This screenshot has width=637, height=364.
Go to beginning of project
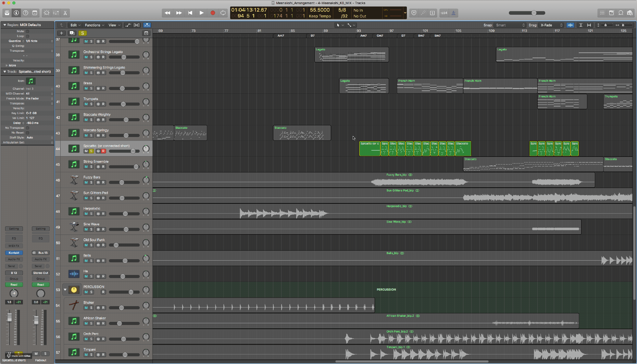click(x=190, y=13)
